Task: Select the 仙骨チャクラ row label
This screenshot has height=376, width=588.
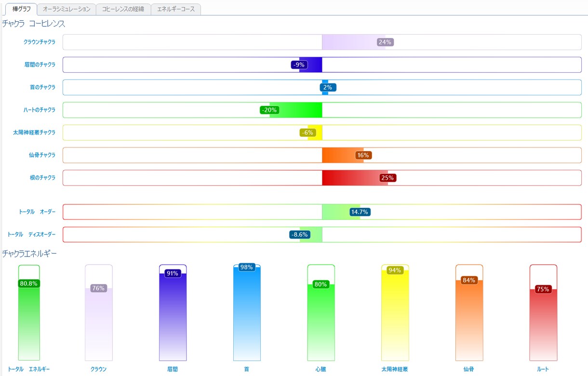Action: click(42, 155)
